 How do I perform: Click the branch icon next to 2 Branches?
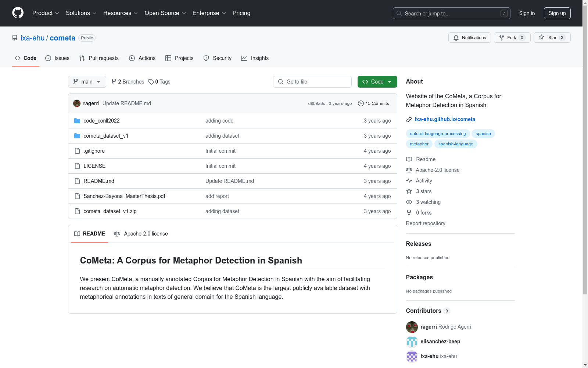point(114,82)
